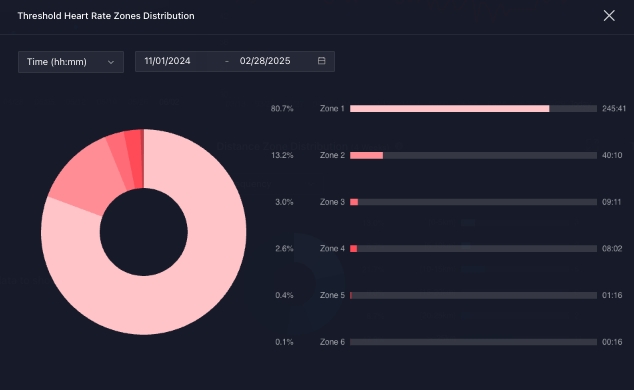Edit the start date 11/01/2024
This screenshot has height=390, width=634.
click(x=167, y=61)
